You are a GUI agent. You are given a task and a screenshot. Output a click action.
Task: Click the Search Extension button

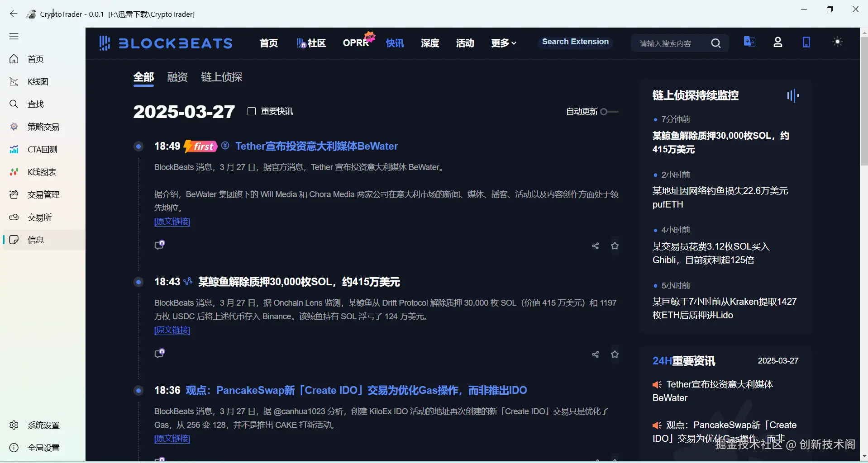[x=575, y=42]
